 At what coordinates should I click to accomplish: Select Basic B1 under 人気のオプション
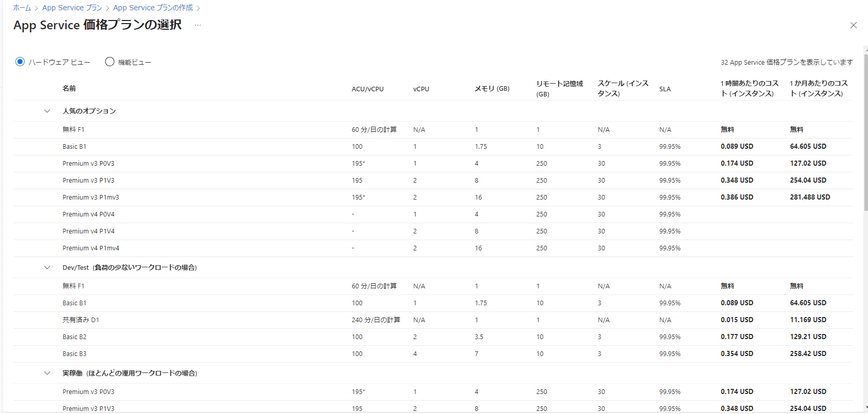click(x=433, y=147)
